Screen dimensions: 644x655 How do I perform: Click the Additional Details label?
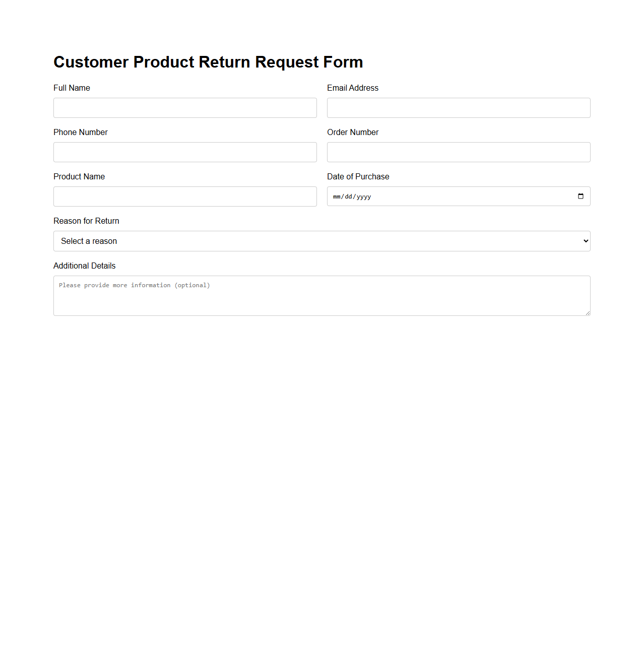tap(84, 266)
